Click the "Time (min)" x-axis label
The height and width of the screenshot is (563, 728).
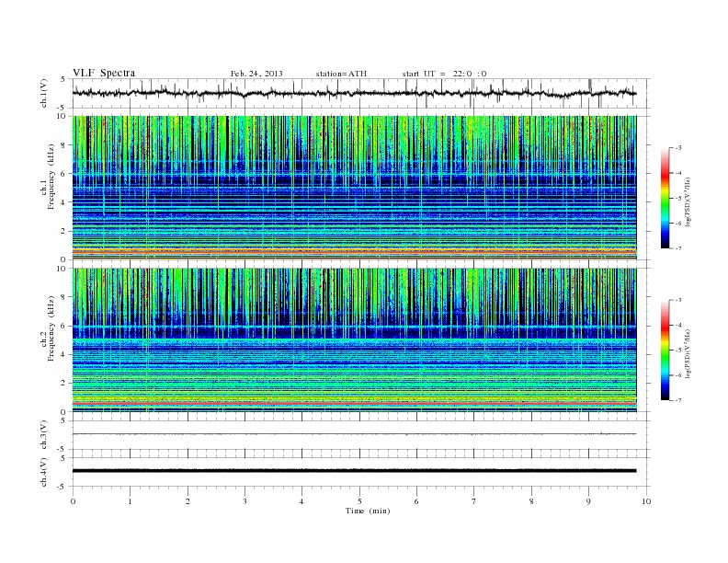368,511
